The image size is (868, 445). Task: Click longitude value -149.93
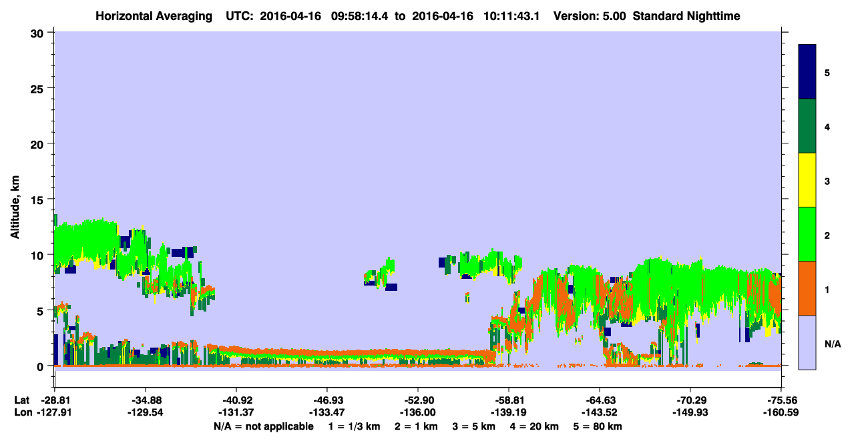click(x=690, y=413)
